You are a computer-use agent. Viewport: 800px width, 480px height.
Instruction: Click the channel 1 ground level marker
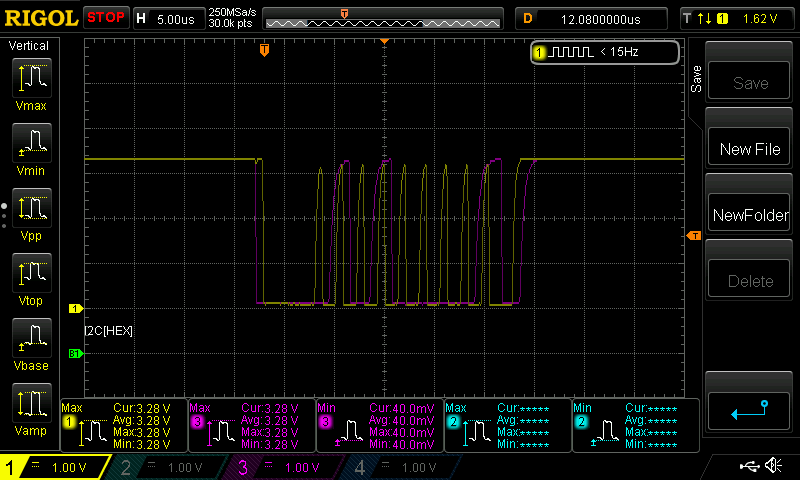tap(76, 308)
